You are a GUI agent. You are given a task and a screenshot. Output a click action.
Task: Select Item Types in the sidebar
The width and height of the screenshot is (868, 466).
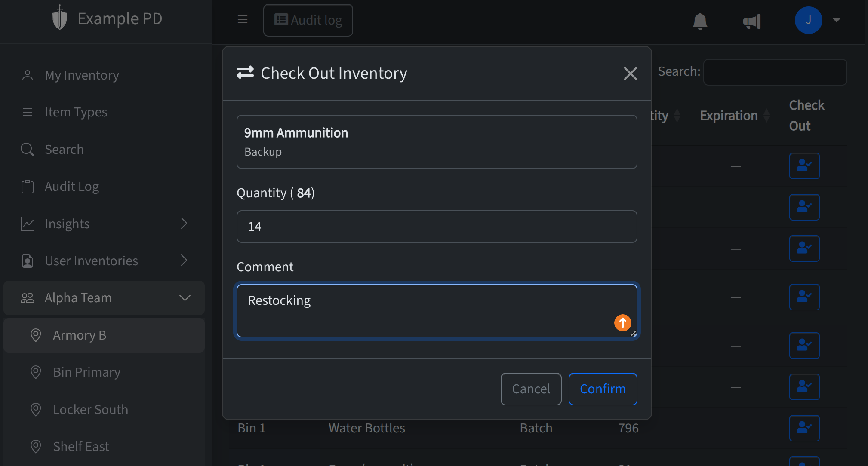coord(76,112)
